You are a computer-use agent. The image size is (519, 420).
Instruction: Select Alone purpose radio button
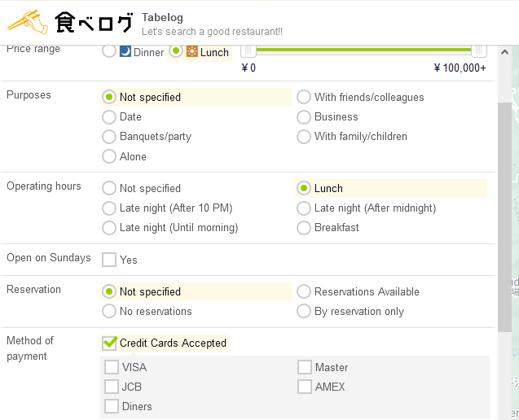109,156
